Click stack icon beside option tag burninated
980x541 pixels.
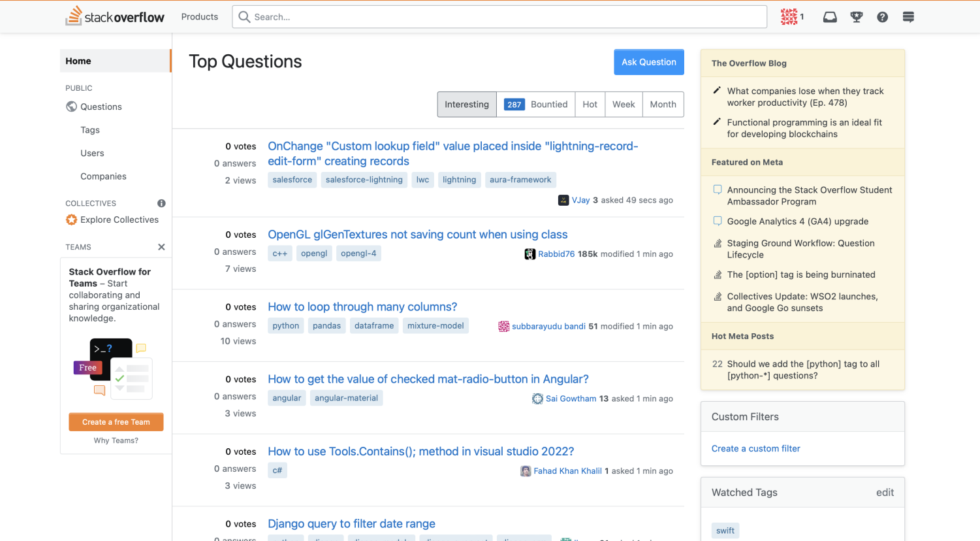click(718, 274)
